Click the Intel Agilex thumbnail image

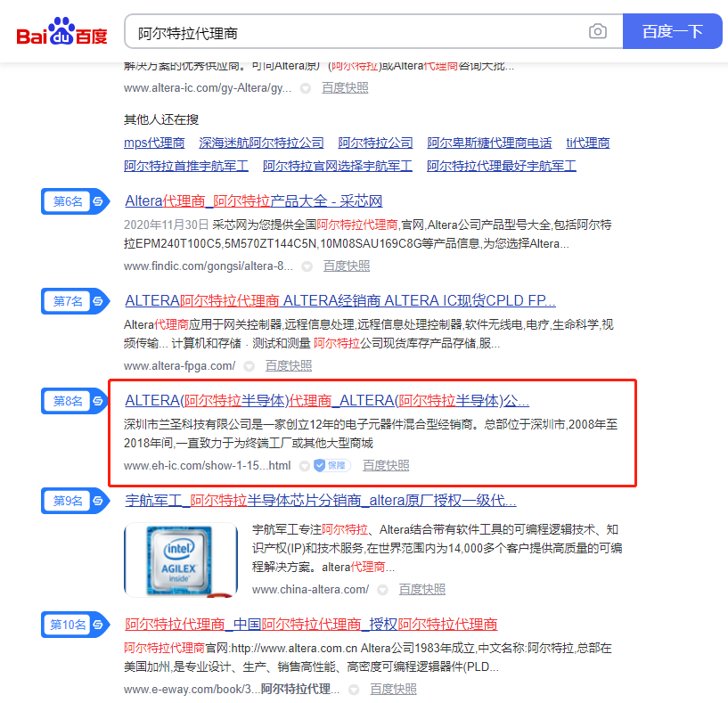coord(181,559)
